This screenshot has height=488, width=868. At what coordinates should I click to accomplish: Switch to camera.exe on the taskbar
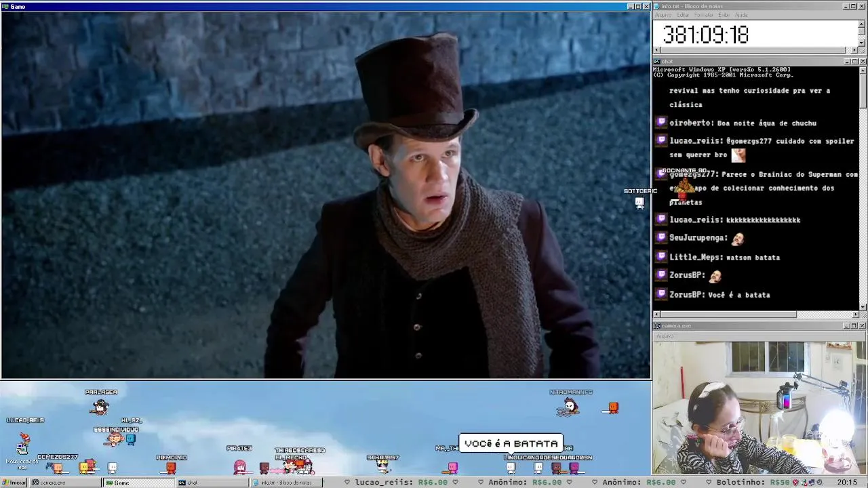[x=66, y=483]
